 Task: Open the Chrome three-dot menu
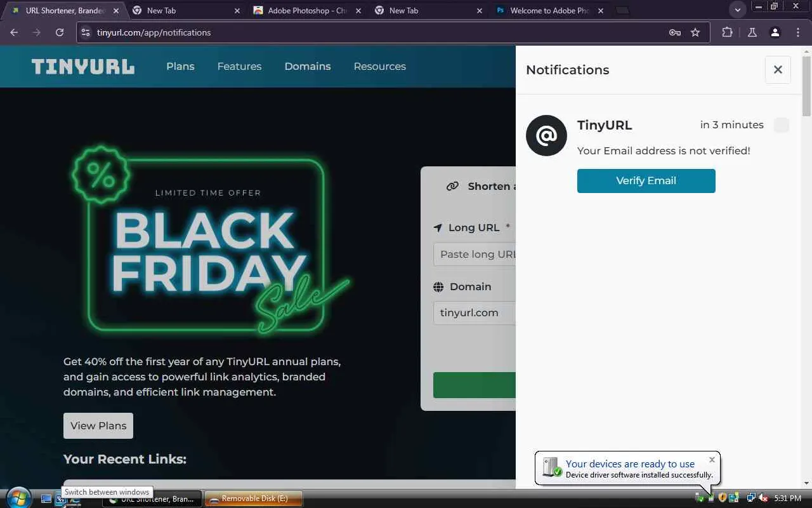tap(798, 32)
